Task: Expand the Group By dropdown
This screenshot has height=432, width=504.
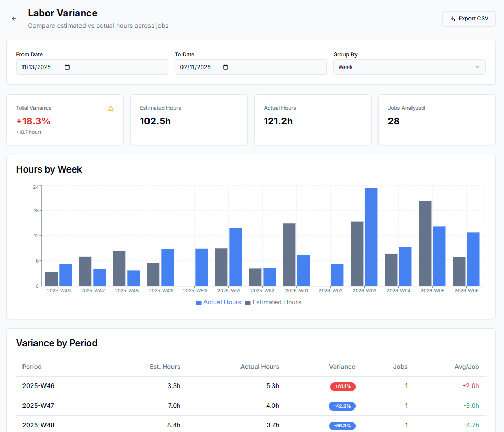Action: [x=409, y=67]
